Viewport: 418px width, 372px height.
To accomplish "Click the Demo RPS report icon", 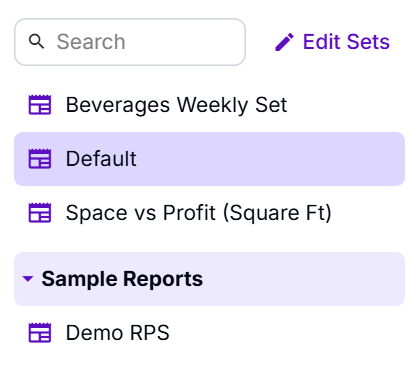I will [x=40, y=333].
